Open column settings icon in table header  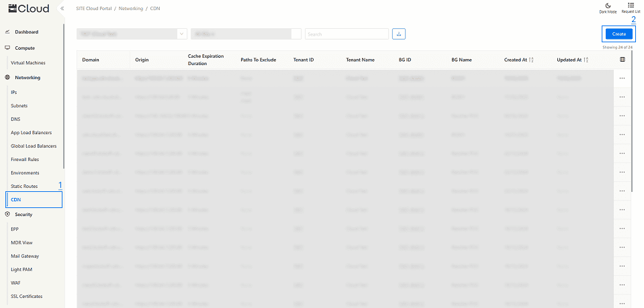(x=623, y=60)
